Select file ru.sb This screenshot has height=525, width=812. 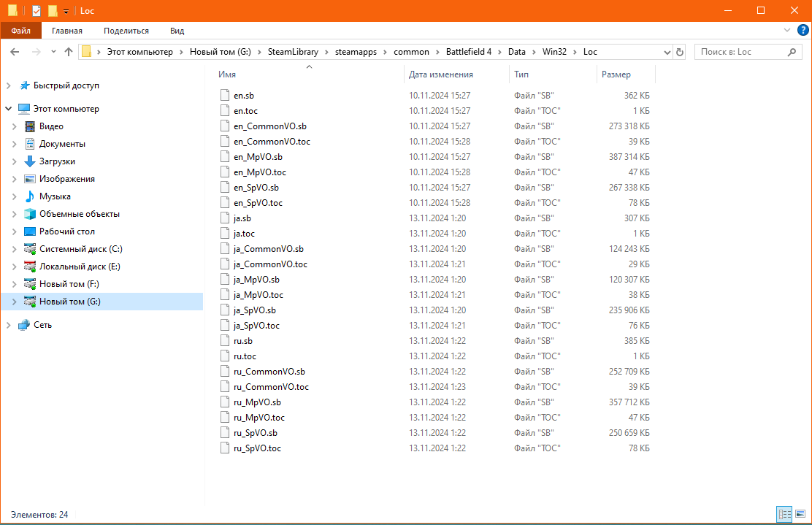tap(243, 341)
